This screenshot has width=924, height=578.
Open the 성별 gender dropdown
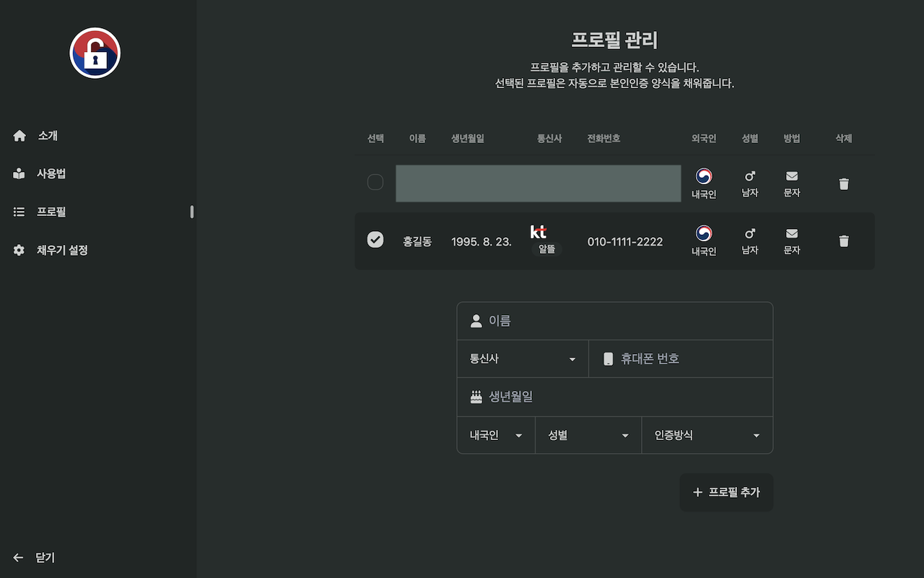[588, 436]
